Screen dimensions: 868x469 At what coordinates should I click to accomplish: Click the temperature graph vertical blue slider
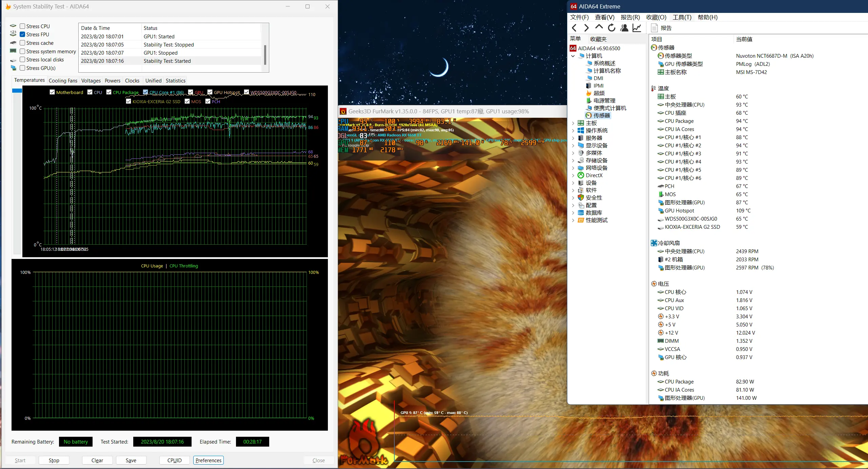17,91
